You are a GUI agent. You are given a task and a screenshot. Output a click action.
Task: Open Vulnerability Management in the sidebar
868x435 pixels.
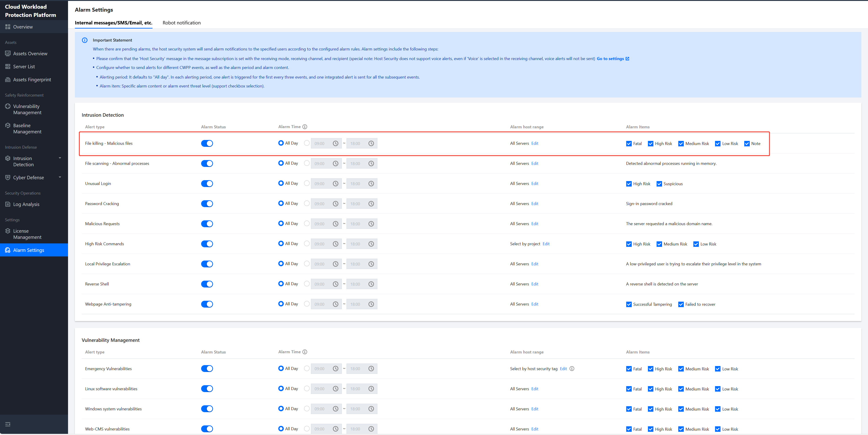coord(27,110)
